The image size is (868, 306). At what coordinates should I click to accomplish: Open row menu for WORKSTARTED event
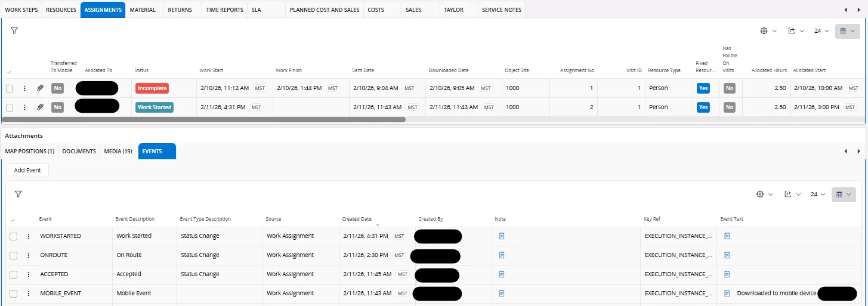click(28, 236)
